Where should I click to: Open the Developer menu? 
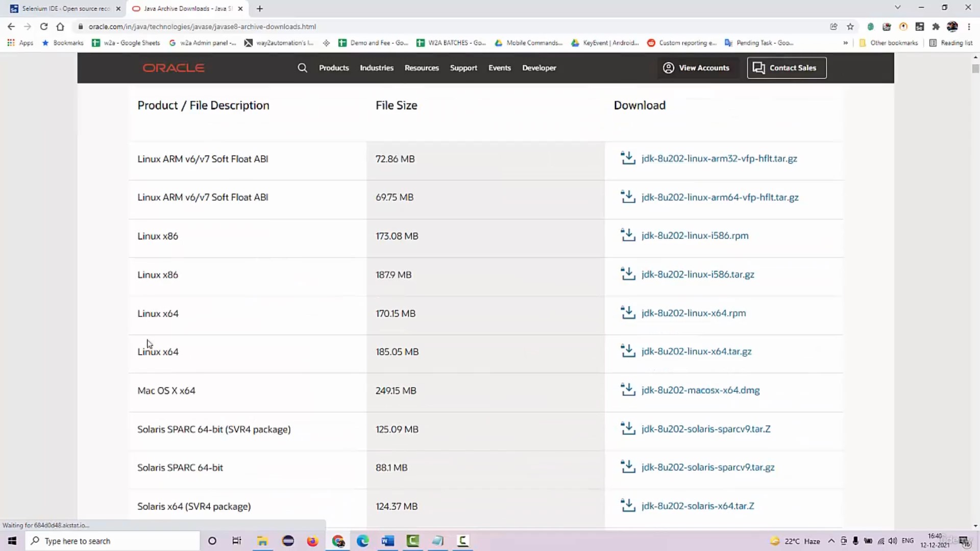539,68
